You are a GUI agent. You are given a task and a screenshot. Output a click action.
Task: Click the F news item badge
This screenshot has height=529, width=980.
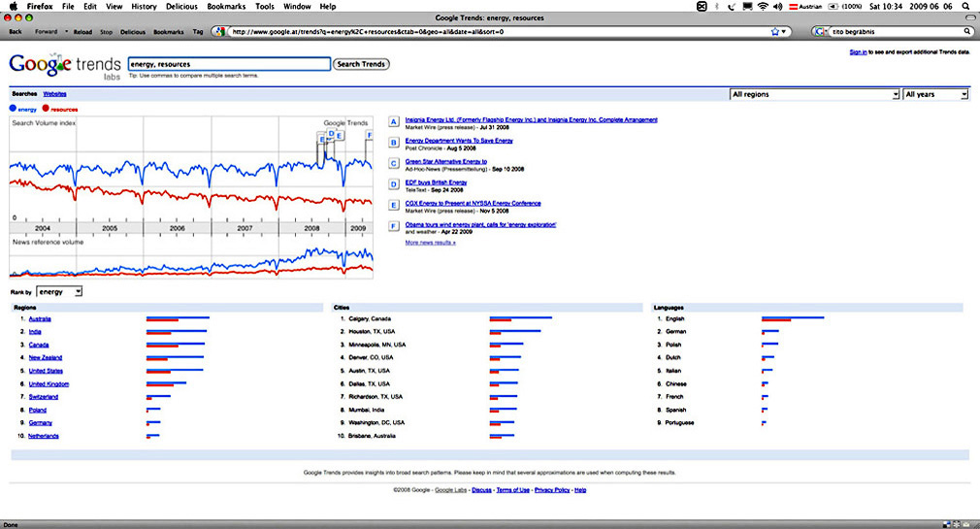[x=394, y=226]
